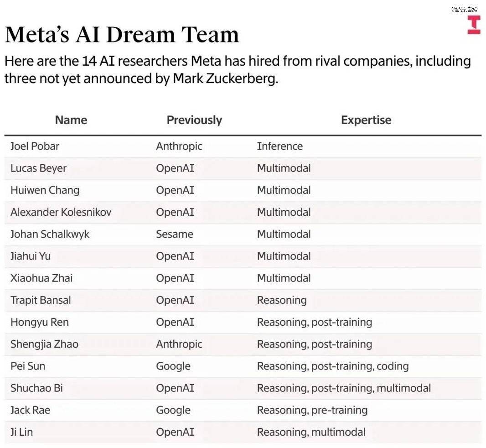Click "Reasoning, post-training, multimodal" expertise cell
The image size is (486, 448).
[344, 388]
